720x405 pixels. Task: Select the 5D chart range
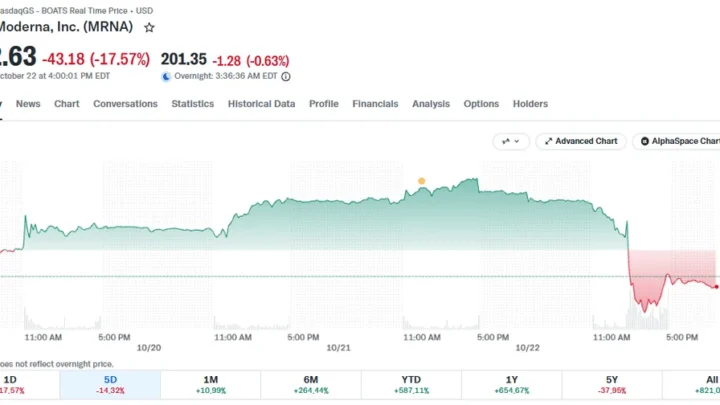tap(110, 385)
